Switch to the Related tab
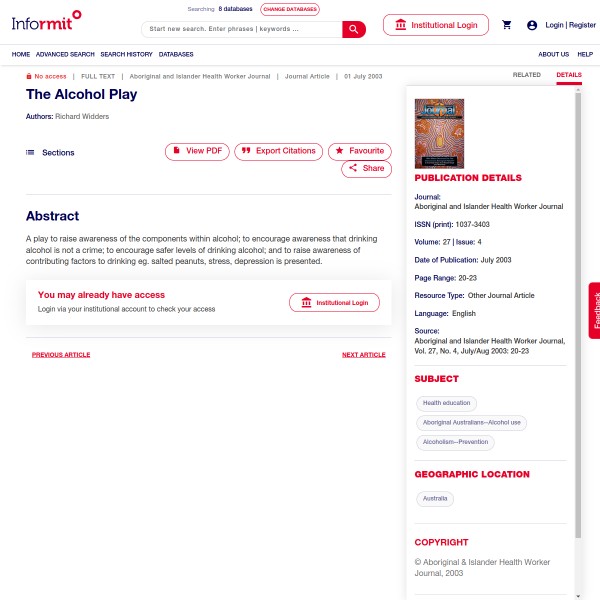This screenshot has height=600, width=600. (527, 75)
